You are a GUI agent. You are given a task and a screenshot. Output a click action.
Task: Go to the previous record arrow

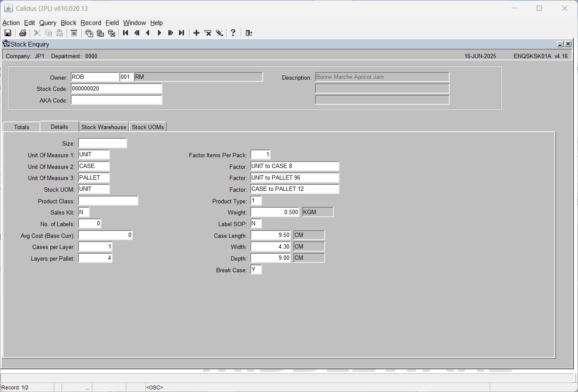pos(148,33)
